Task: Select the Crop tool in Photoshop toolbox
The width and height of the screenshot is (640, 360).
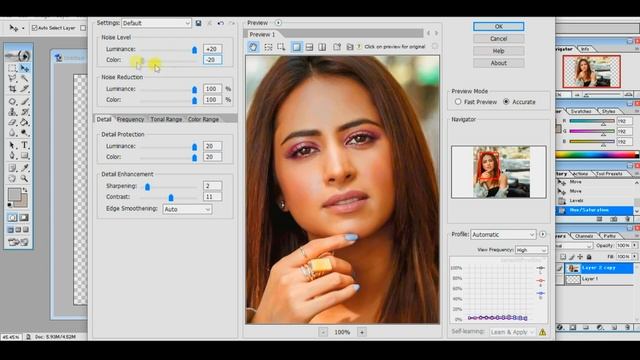Action: [12, 89]
